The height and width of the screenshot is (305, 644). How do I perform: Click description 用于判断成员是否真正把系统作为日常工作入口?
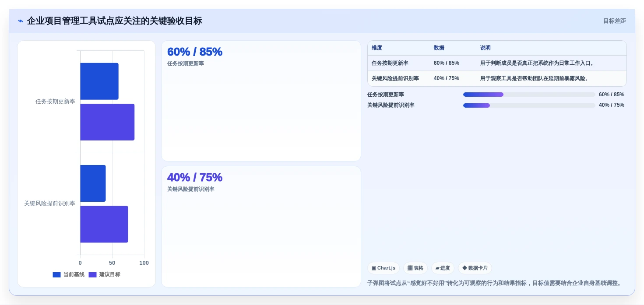point(538,63)
